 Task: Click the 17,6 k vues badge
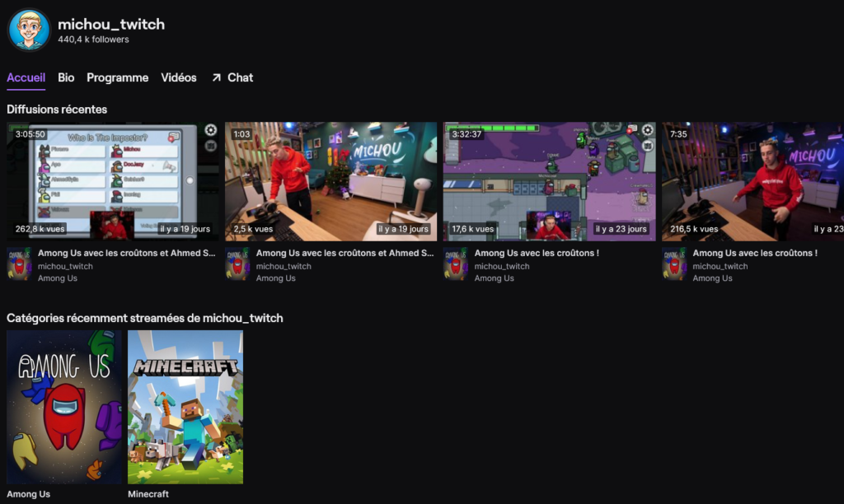[x=472, y=229]
